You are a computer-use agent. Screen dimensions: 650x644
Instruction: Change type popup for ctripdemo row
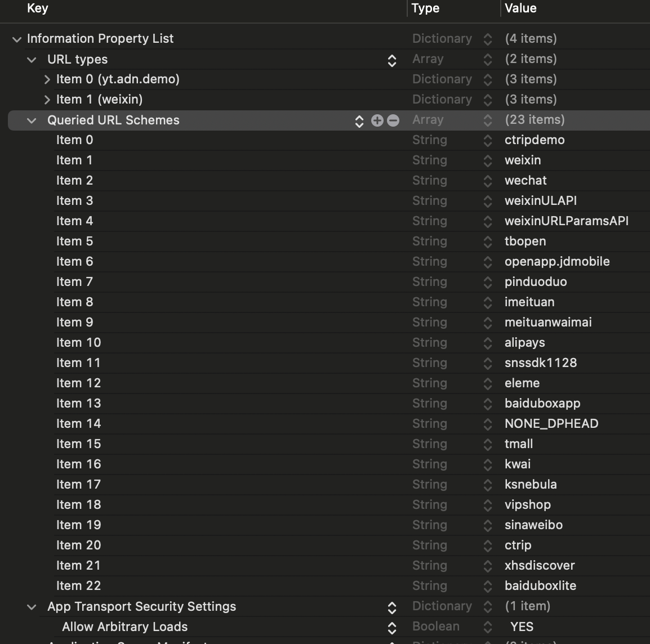pyautogui.click(x=488, y=141)
